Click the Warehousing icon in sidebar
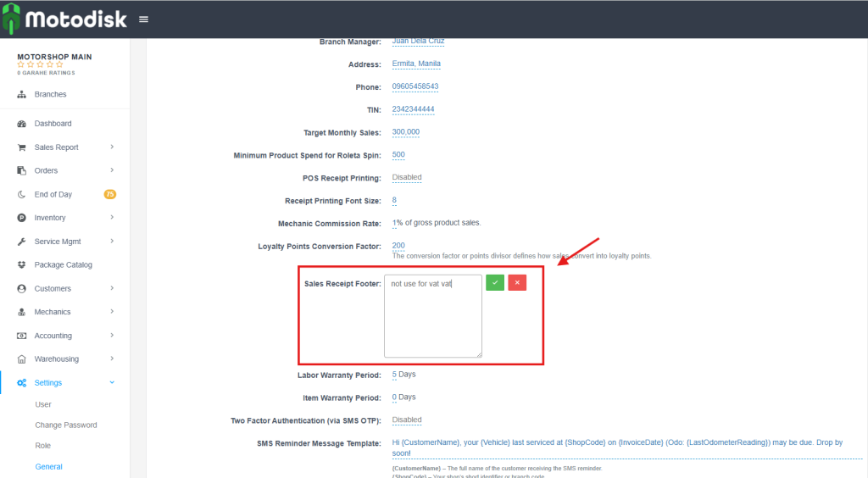This screenshot has width=868, height=478. (22, 359)
